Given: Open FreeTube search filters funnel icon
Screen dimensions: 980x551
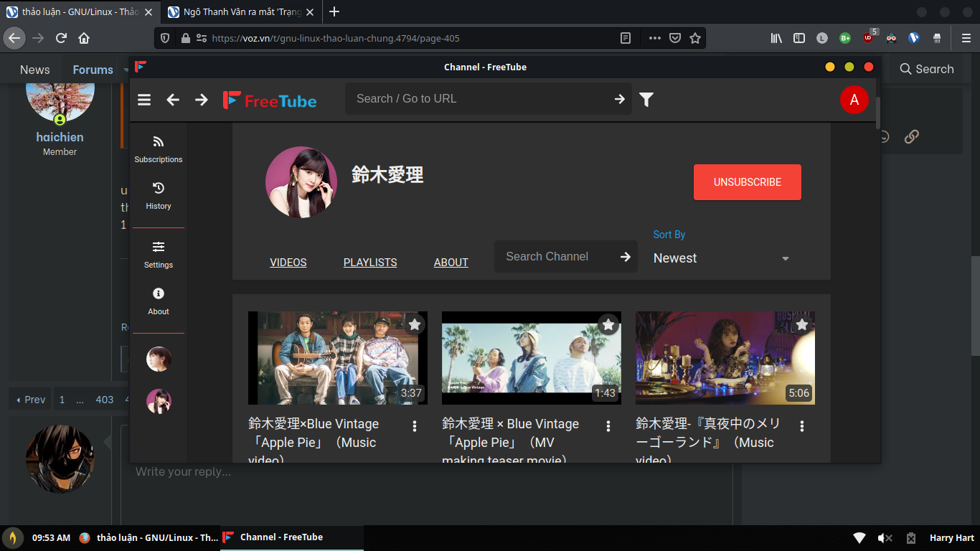Looking at the screenshot, I should pos(646,100).
